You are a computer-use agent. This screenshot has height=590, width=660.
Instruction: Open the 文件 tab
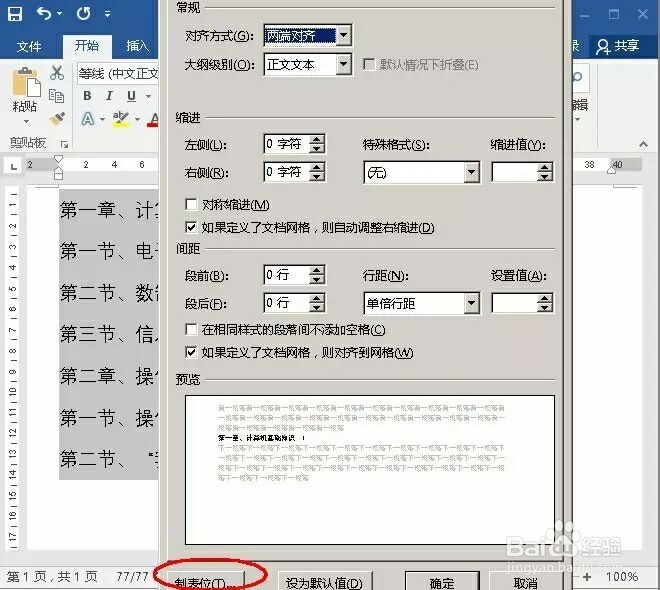click(29, 46)
